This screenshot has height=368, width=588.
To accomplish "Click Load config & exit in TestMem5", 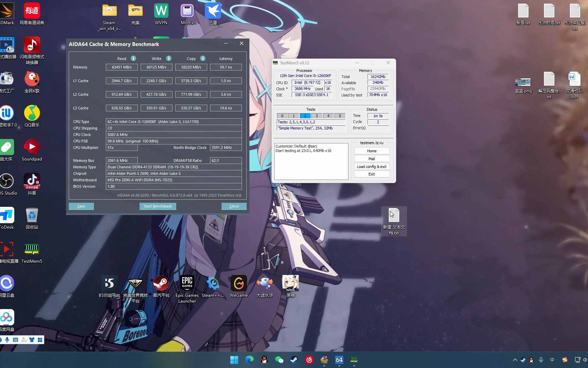I will click(x=372, y=167).
